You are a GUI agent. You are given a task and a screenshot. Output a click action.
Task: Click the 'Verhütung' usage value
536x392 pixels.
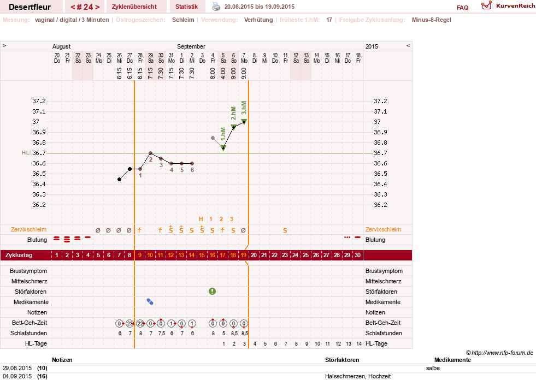tap(258, 20)
